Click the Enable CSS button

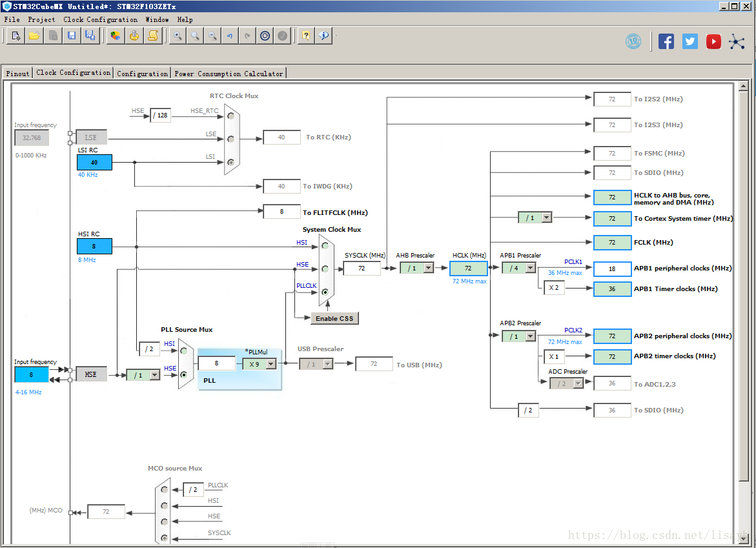click(334, 319)
